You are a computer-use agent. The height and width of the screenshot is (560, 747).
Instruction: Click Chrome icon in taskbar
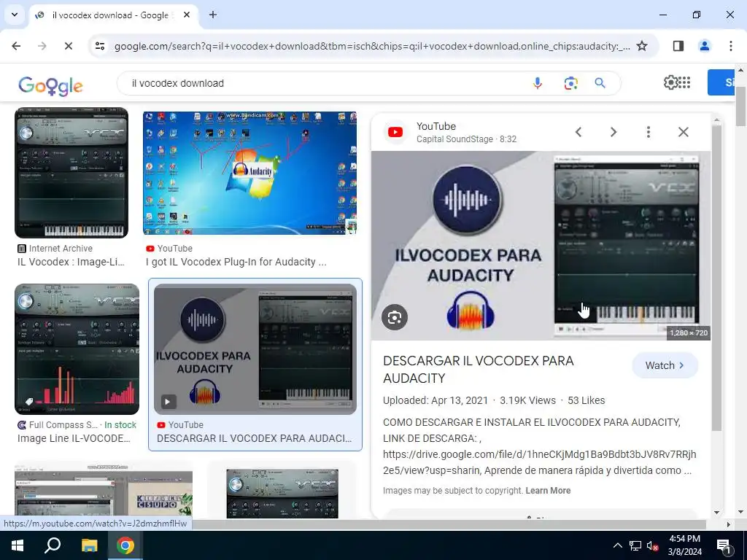(125, 545)
